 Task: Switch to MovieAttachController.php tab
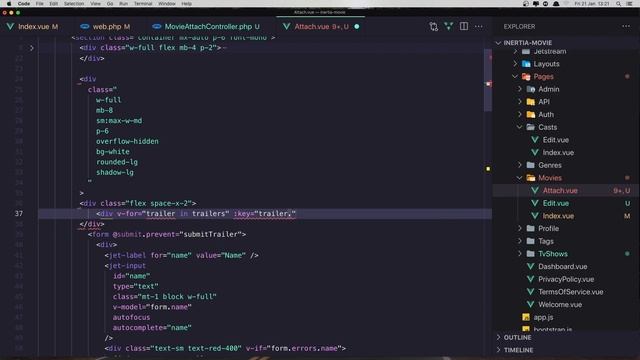click(x=207, y=27)
